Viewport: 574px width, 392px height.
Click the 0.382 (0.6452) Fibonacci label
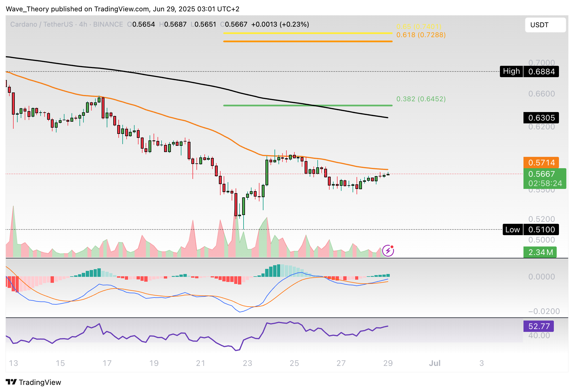point(421,99)
